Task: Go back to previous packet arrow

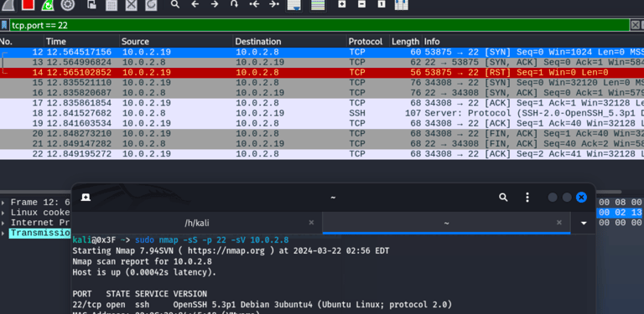Action: 195,4
